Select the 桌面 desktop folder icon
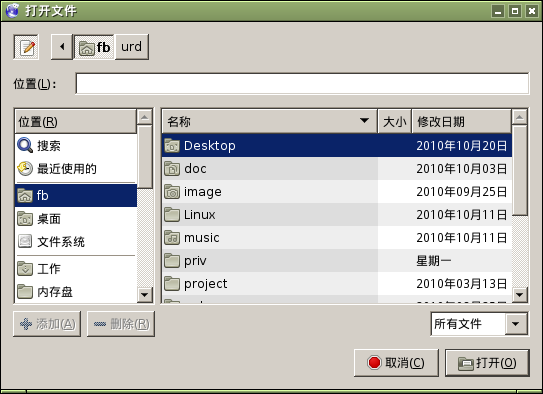Viewport: 543px width, 394px height. [25, 219]
